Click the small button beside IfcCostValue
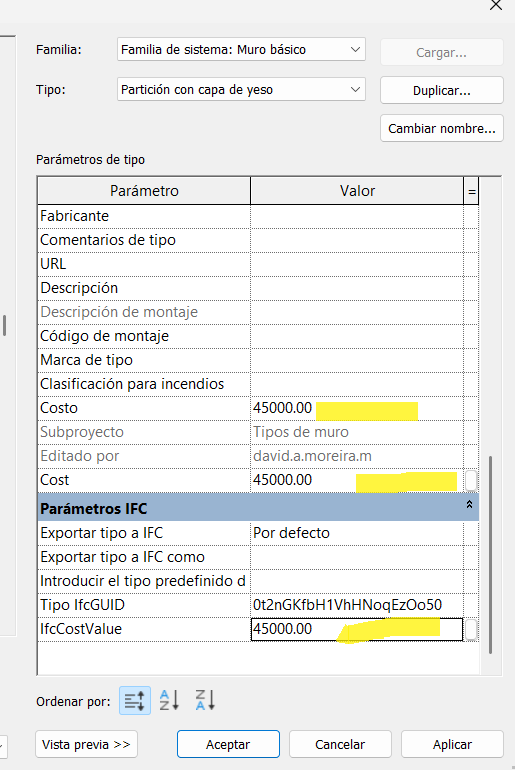 [471, 630]
